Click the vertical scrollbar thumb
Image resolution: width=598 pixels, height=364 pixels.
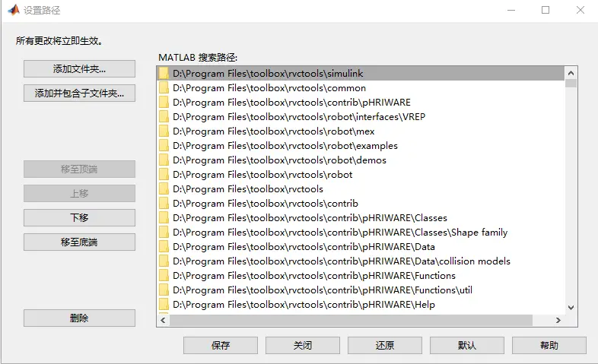[571, 84]
